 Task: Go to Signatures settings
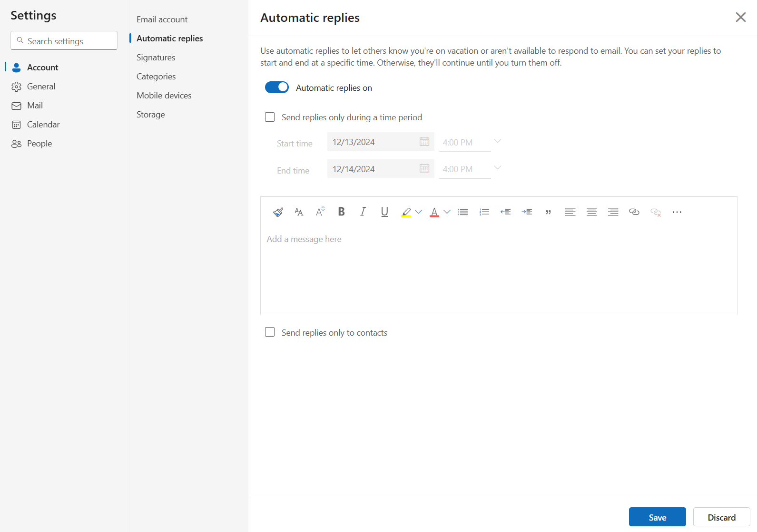tap(156, 58)
